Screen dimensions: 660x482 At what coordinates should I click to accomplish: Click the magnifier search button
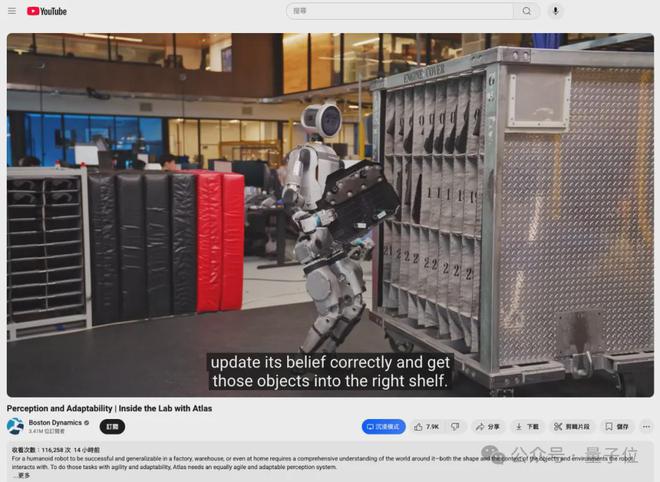527,11
